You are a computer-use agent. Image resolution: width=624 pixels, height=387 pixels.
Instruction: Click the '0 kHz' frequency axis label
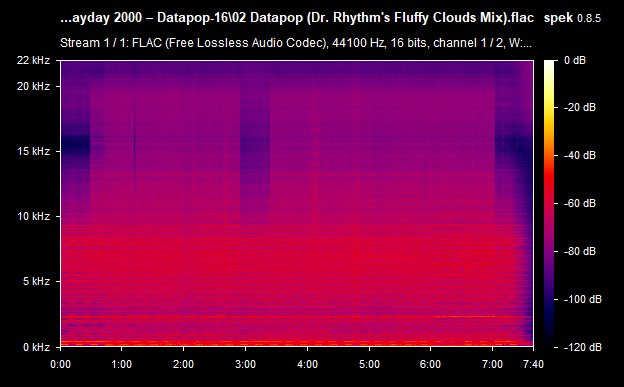pos(36,347)
